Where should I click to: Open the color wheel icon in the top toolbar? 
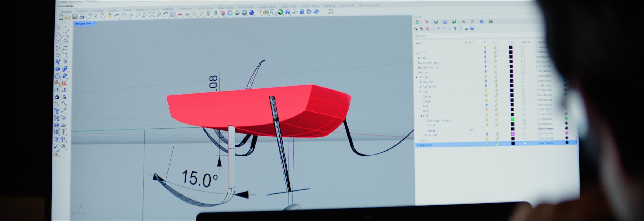pyautogui.click(x=230, y=13)
